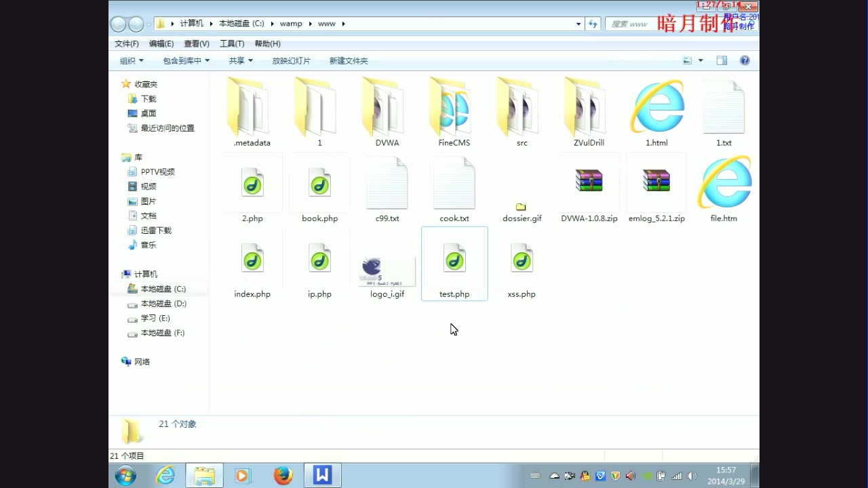Select PPTV视频 library
This screenshot has height=488, width=868.
[157, 172]
